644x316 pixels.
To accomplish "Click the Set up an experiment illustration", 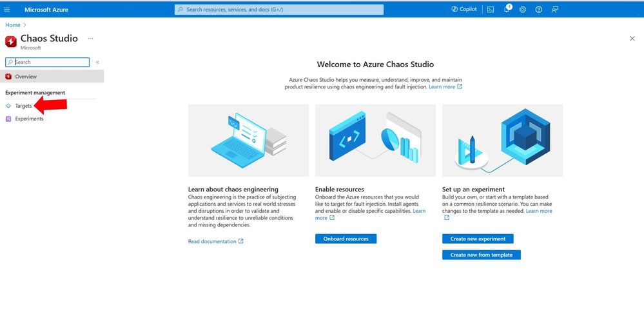I will point(503,141).
